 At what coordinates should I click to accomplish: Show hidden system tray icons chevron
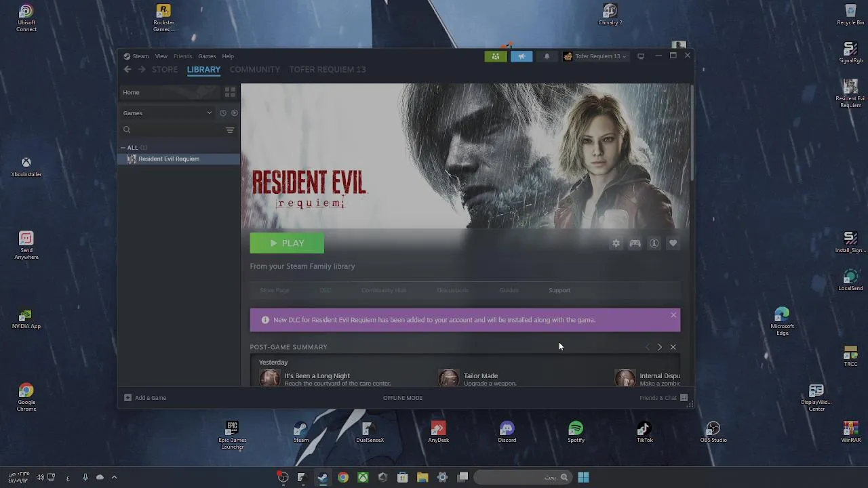click(x=114, y=477)
